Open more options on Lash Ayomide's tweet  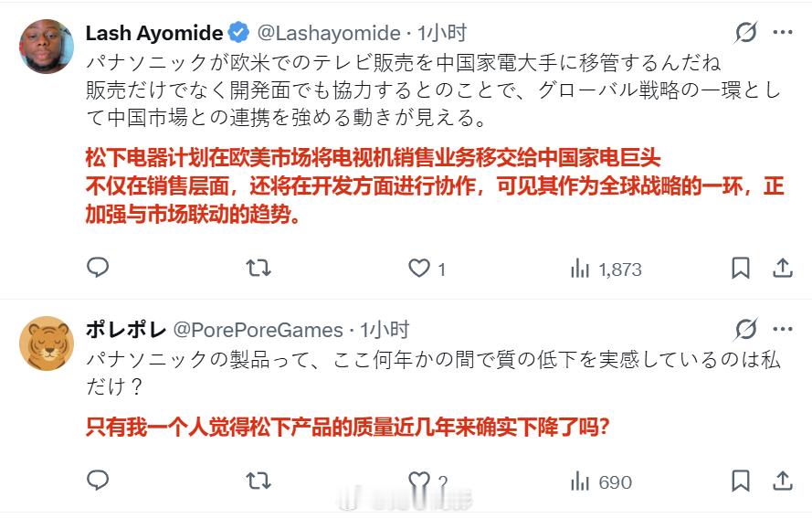tap(783, 32)
